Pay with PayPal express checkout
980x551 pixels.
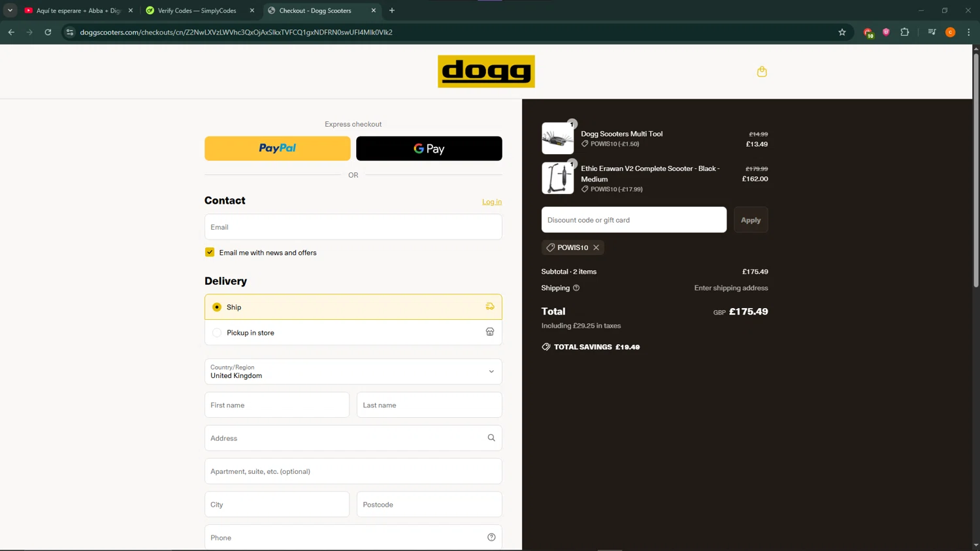coord(277,148)
